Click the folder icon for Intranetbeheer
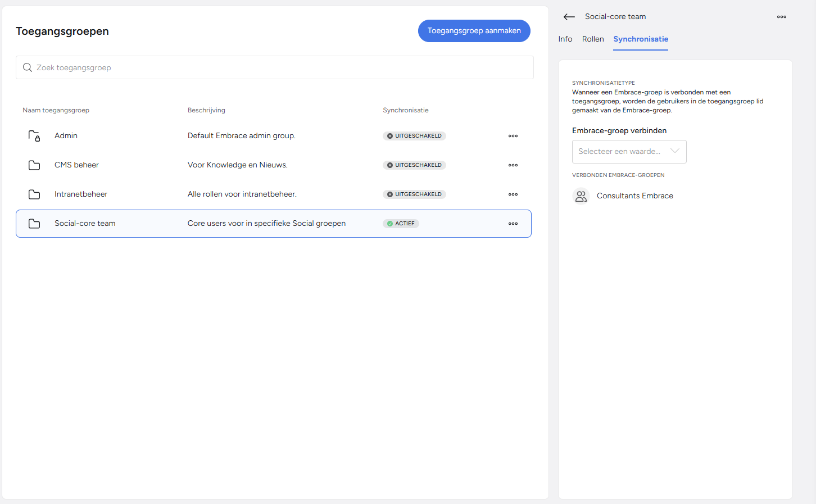This screenshot has height=504, width=816. tap(34, 194)
